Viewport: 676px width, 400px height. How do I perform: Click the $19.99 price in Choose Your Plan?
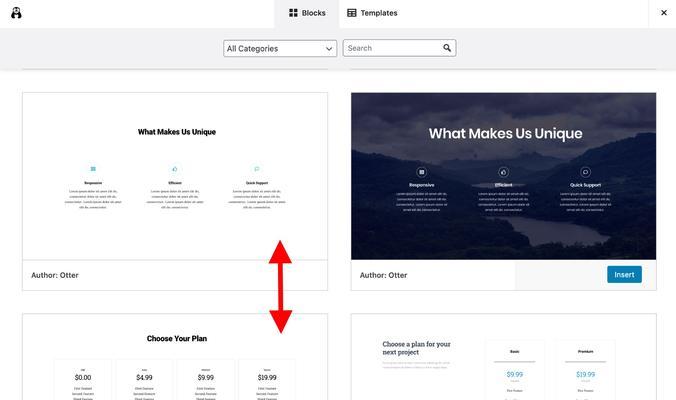(267, 378)
